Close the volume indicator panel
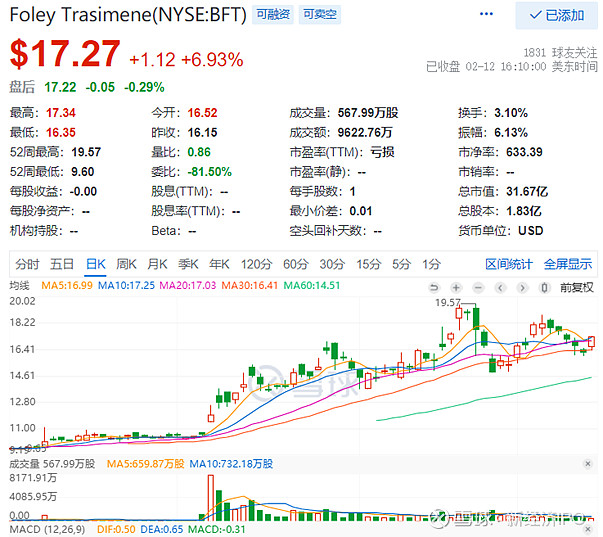 (588, 464)
